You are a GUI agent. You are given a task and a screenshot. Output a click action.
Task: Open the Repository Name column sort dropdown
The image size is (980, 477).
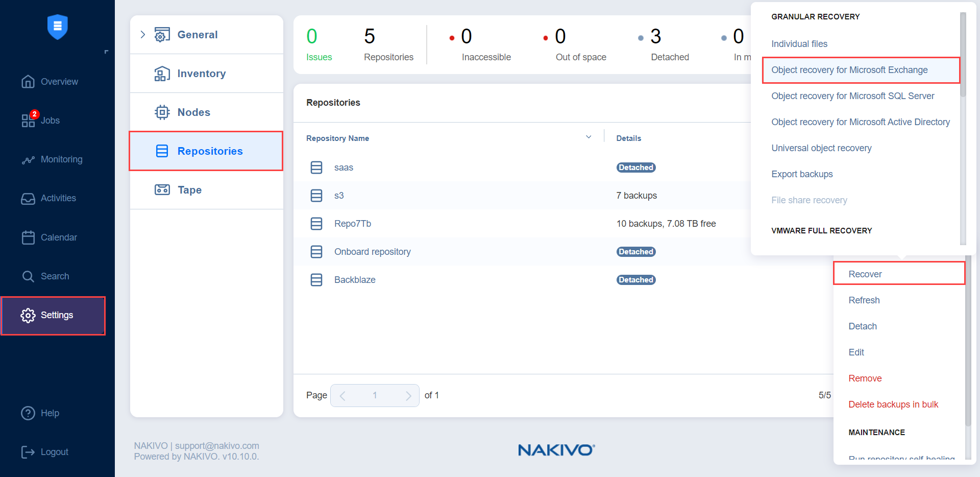pos(589,137)
